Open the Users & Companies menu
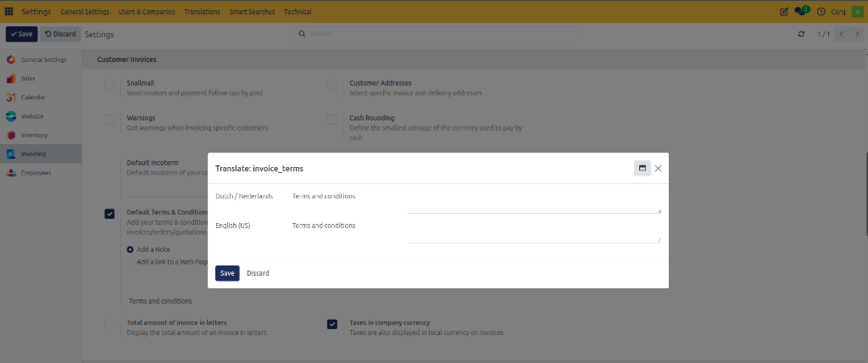 pos(147,12)
